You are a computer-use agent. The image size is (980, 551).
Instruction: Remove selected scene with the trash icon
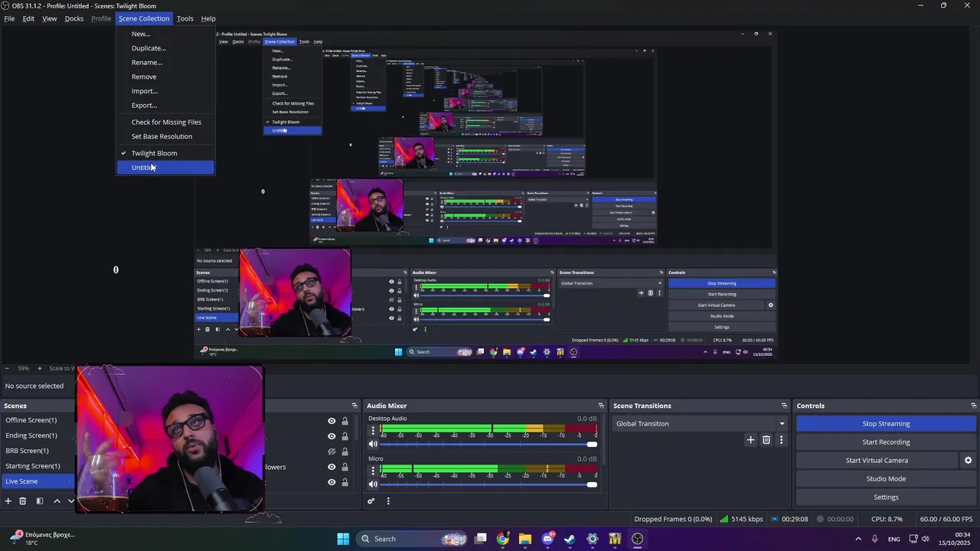(23, 501)
